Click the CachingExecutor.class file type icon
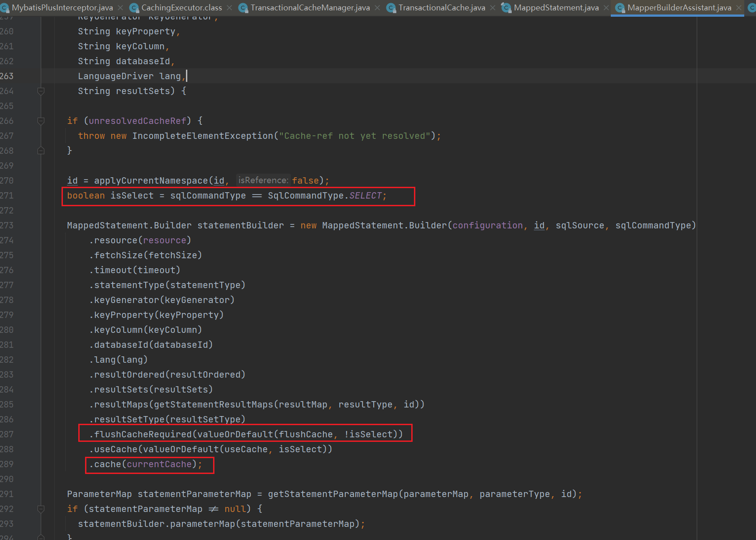The image size is (756, 540). (134, 8)
